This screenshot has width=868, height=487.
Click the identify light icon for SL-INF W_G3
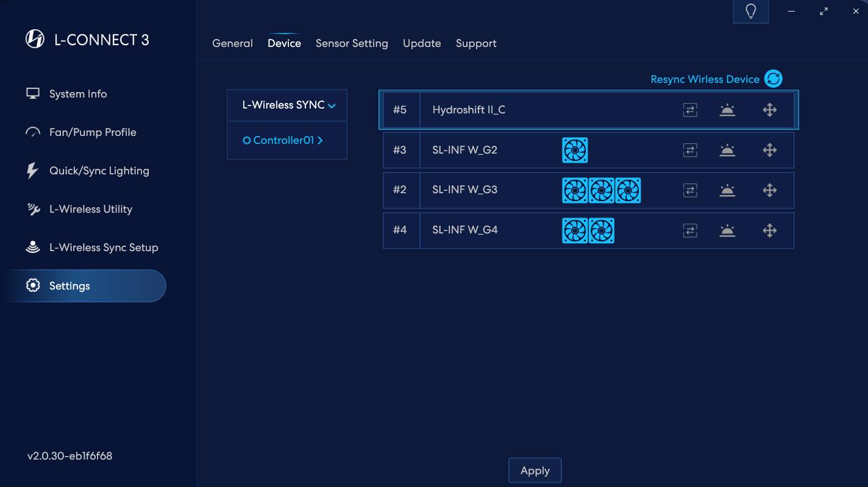727,190
